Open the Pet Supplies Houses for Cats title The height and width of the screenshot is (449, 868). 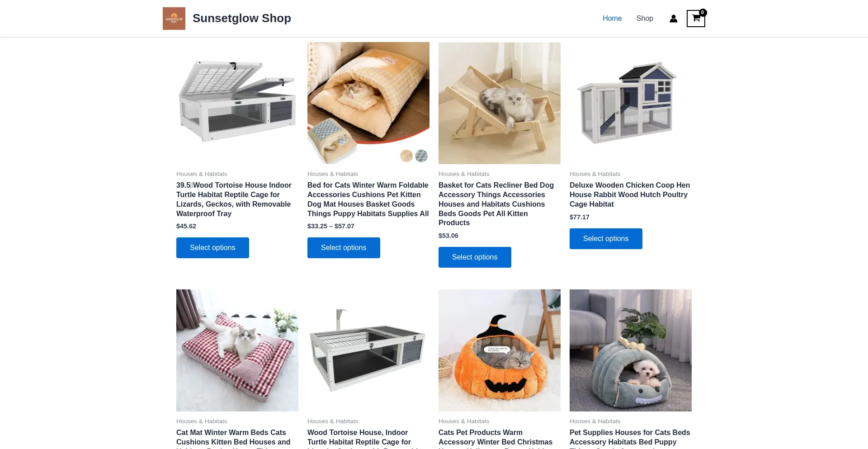(x=630, y=438)
